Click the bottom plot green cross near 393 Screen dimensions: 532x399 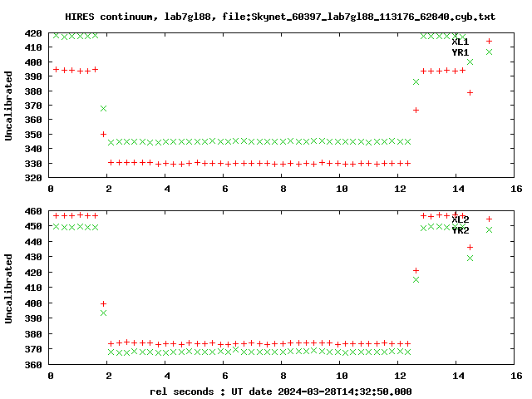tap(103, 313)
